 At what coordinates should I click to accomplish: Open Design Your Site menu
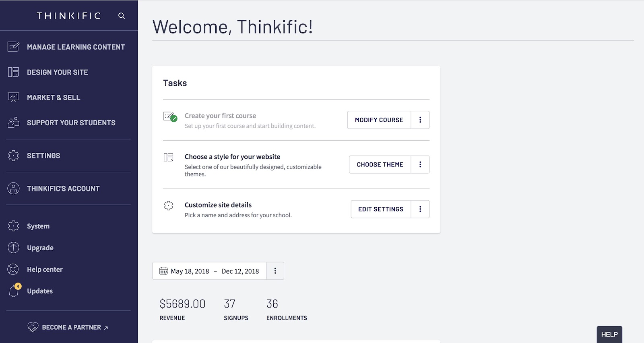[58, 73]
